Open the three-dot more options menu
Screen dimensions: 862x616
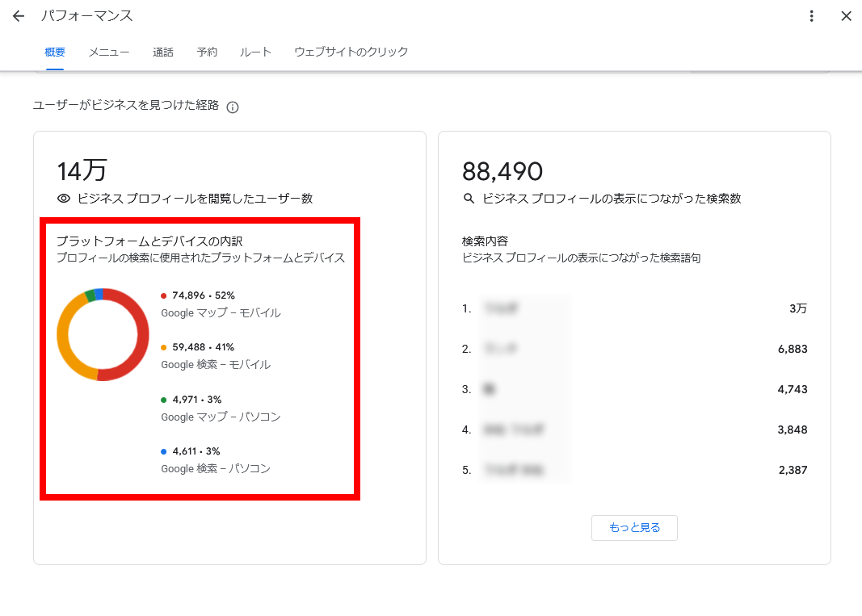point(811,16)
